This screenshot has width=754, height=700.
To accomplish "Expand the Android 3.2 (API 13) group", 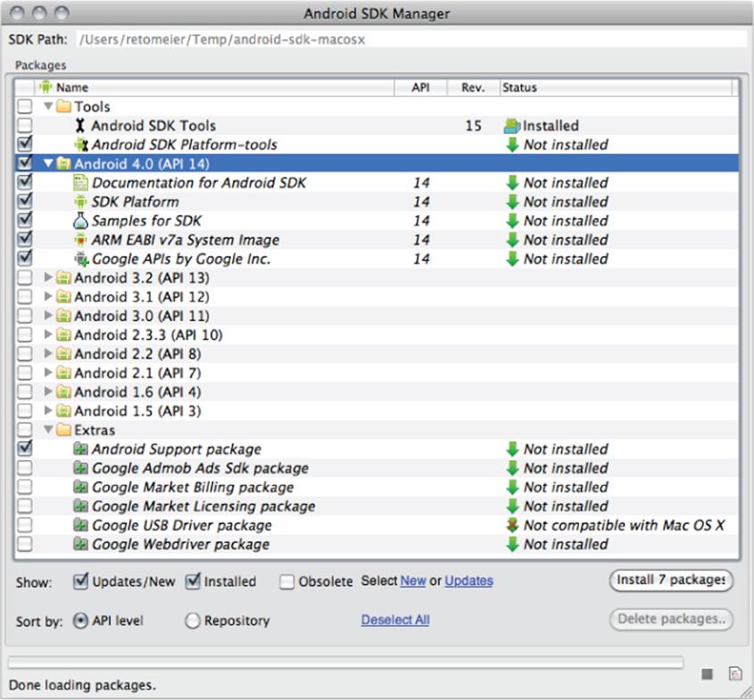I will pos(48,277).
